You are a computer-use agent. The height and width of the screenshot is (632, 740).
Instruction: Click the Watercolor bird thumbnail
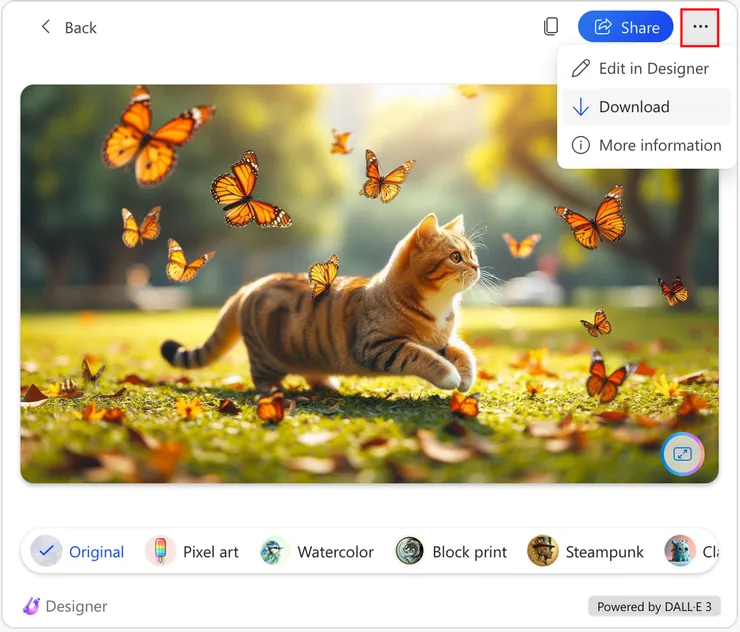point(274,551)
